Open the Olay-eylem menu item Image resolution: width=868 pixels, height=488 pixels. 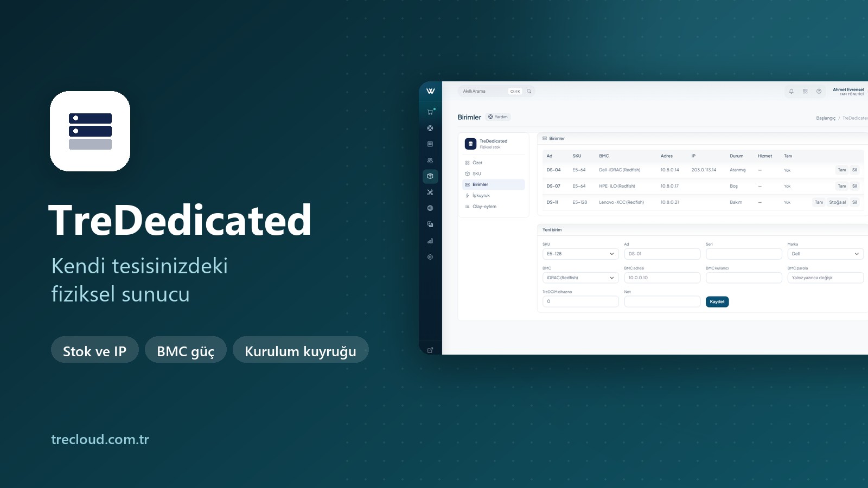pos(494,207)
